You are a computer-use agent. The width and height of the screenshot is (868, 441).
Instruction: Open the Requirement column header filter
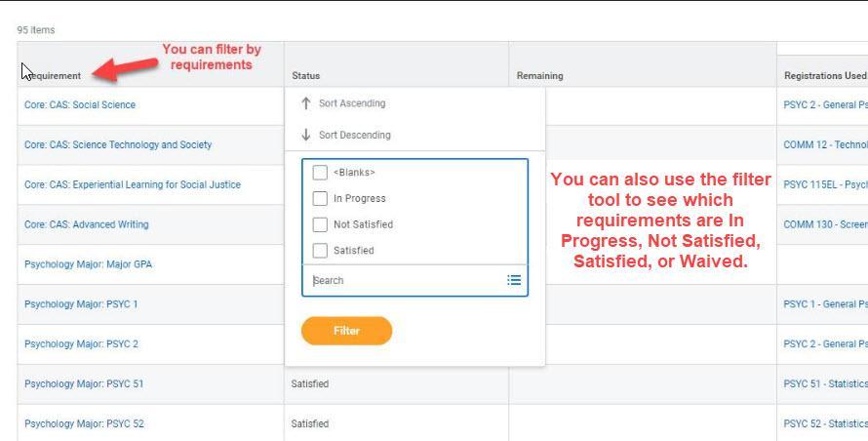pos(54,75)
